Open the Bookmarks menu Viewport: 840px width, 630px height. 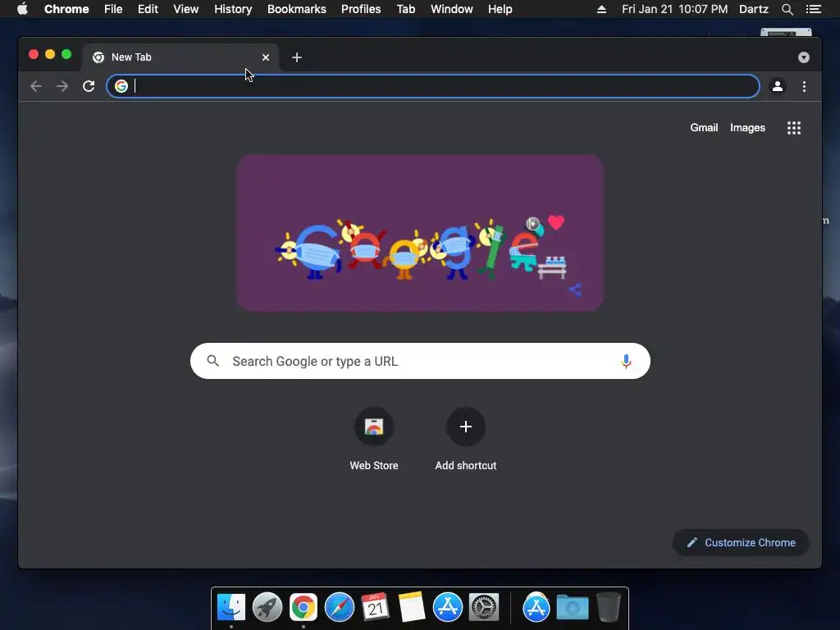coord(296,9)
